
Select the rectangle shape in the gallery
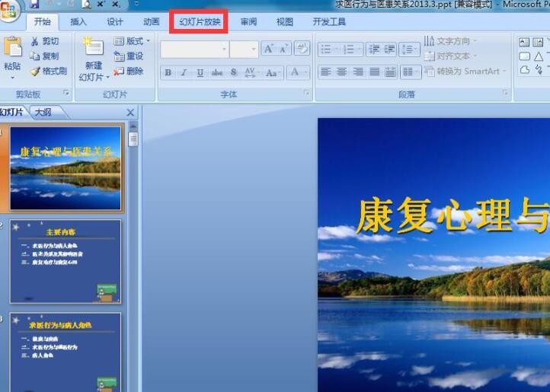[524, 56]
